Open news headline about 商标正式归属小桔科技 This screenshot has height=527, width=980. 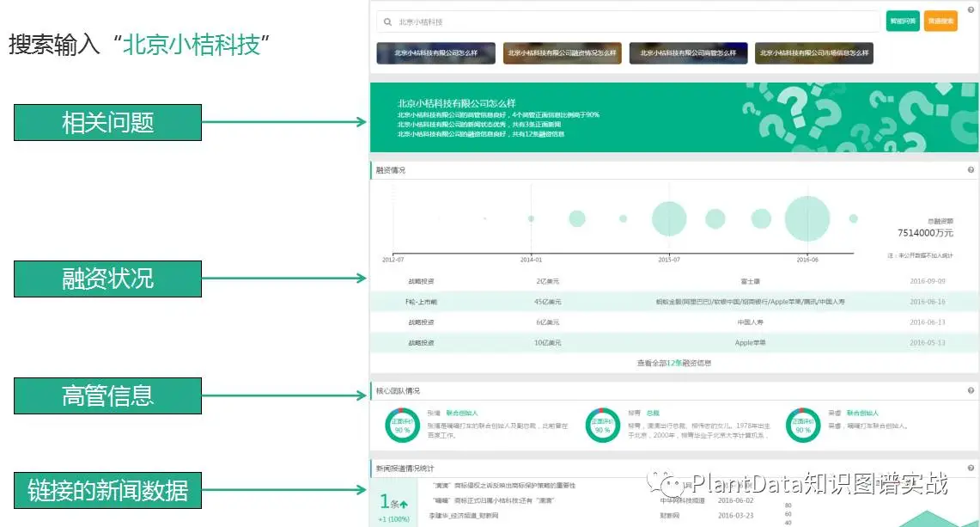point(494,500)
